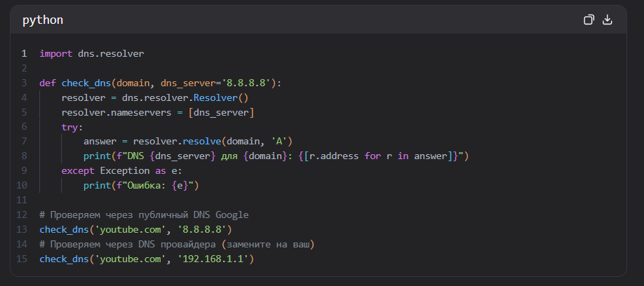Copy the python code block
This screenshot has height=286, width=644.
[x=589, y=20]
